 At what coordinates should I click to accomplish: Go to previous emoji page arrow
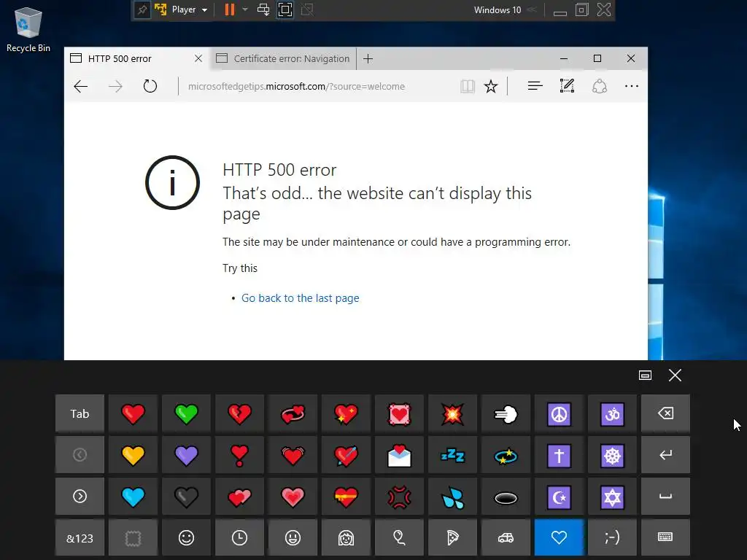[80, 455]
